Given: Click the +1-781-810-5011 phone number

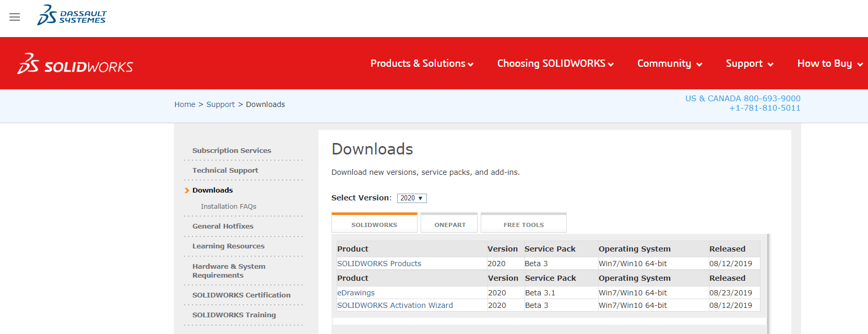Looking at the screenshot, I should 765,108.
